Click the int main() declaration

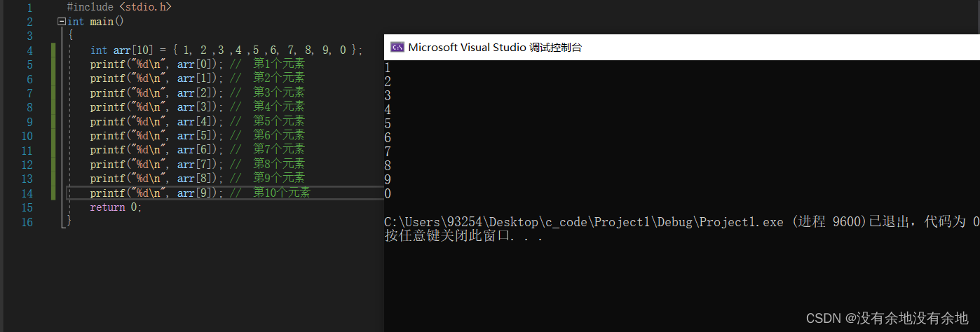(95, 22)
